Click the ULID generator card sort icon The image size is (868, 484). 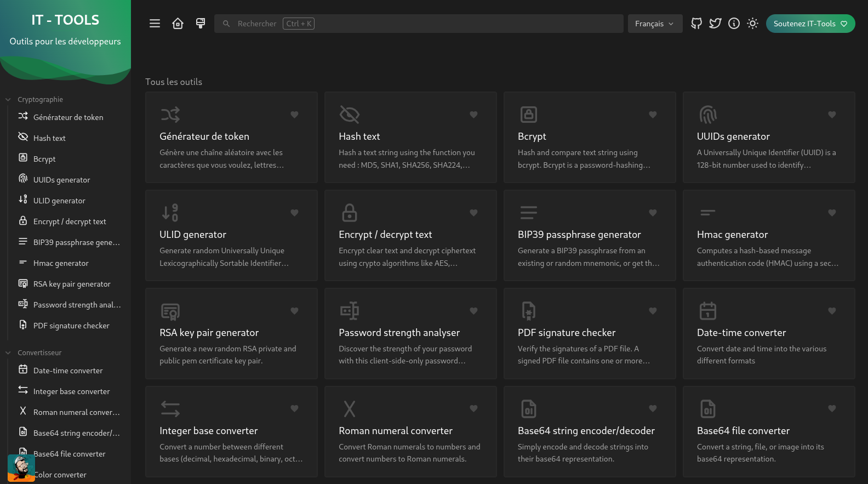point(170,213)
